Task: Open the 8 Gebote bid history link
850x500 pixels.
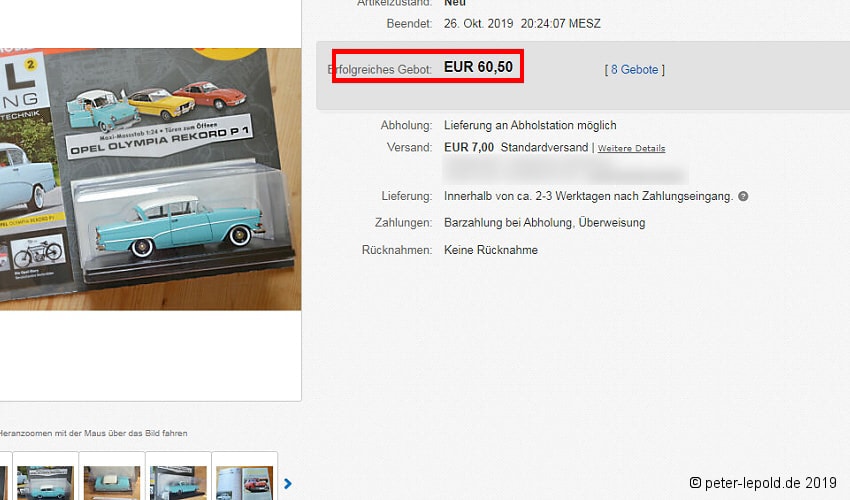Action: [x=634, y=69]
